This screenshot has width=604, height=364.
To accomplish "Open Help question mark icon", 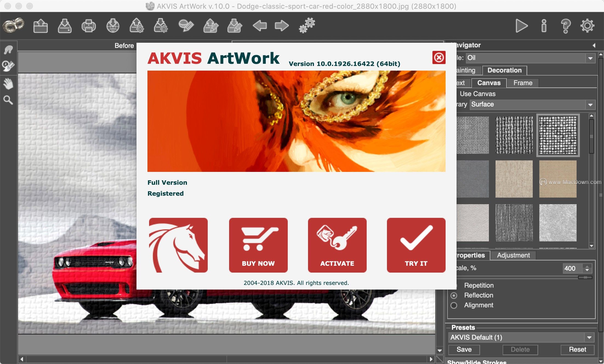I will (566, 26).
